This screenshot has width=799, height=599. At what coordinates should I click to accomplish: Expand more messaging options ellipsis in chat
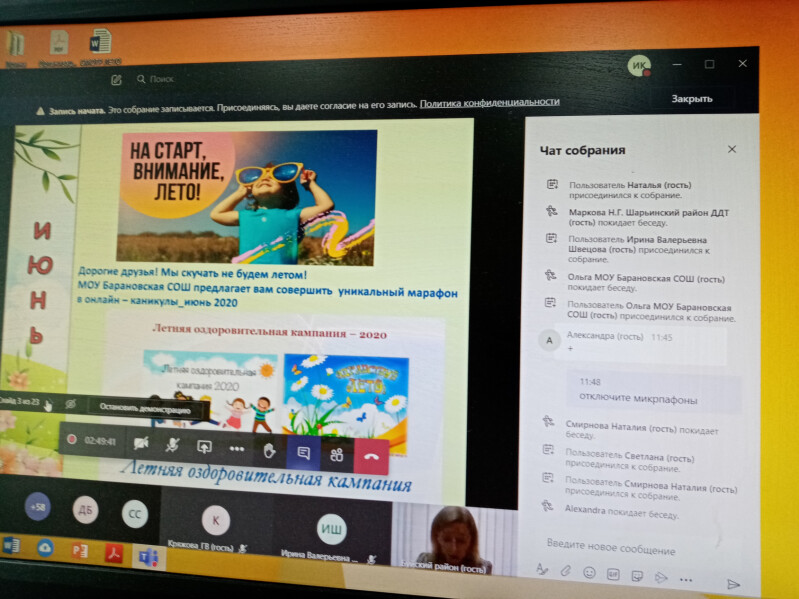coord(686,578)
